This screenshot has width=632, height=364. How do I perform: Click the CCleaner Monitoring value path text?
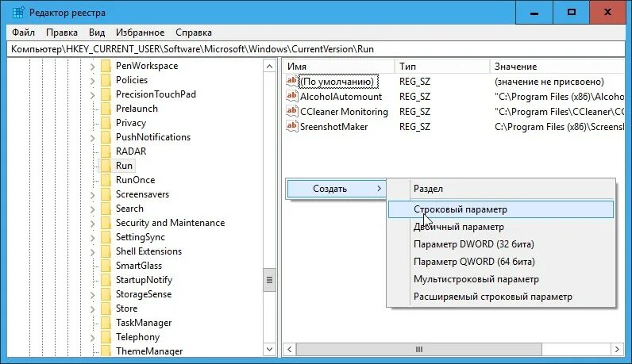click(560, 112)
